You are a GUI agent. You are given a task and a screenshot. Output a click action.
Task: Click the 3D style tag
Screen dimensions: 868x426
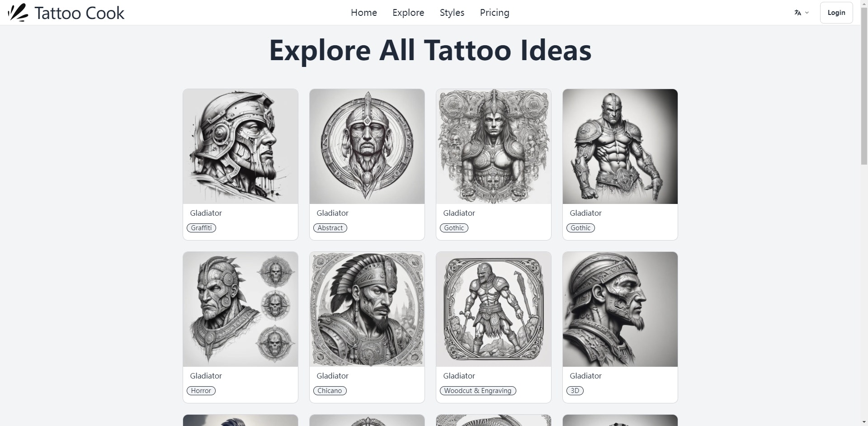[x=575, y=391]
